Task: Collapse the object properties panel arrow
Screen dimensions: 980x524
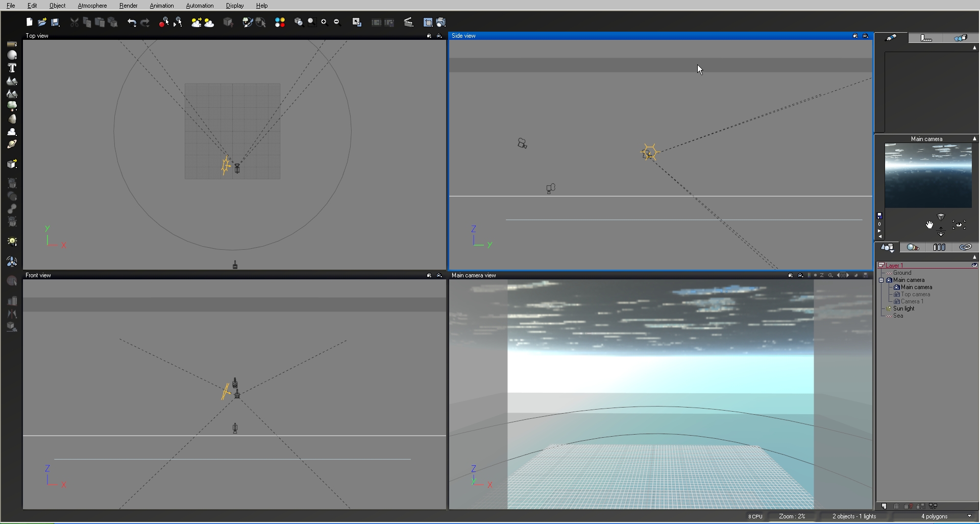Action: coord(974,47)
